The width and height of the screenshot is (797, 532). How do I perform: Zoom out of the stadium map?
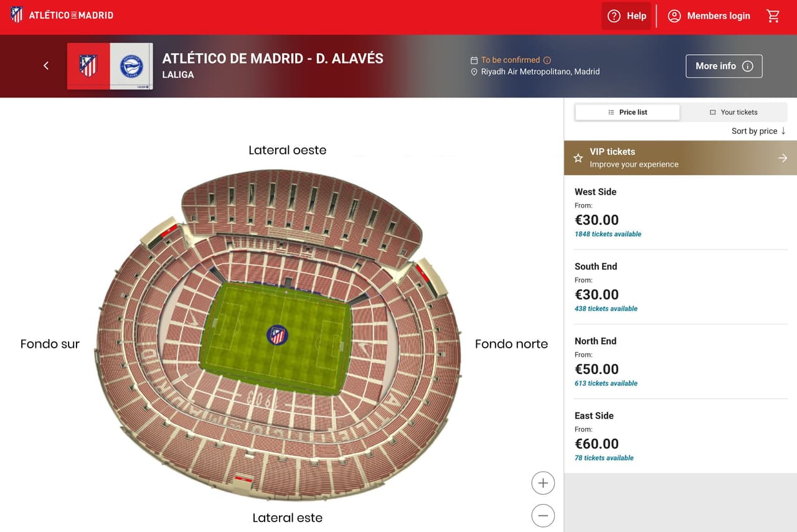click(x=543, y=515)
